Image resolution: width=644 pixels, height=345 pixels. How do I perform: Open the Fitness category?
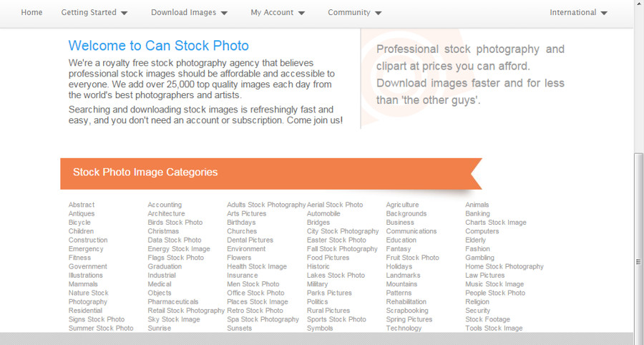tap(79, 258)
